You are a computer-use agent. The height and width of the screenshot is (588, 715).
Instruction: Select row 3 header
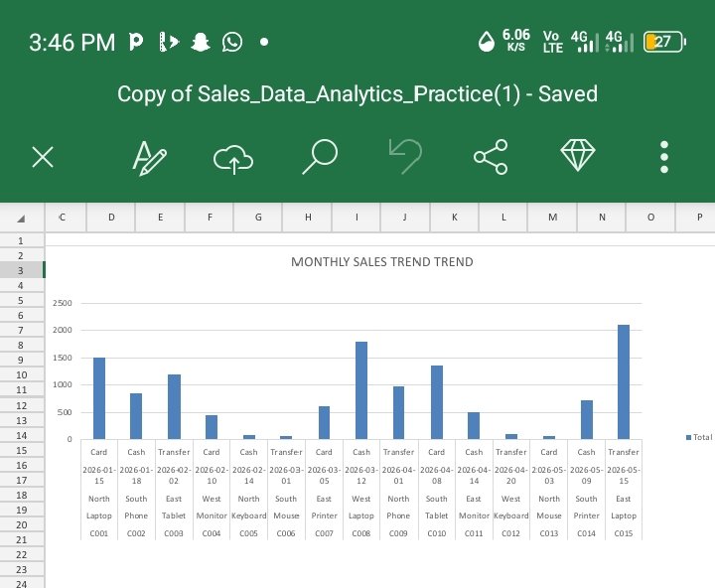pos(22,270)
